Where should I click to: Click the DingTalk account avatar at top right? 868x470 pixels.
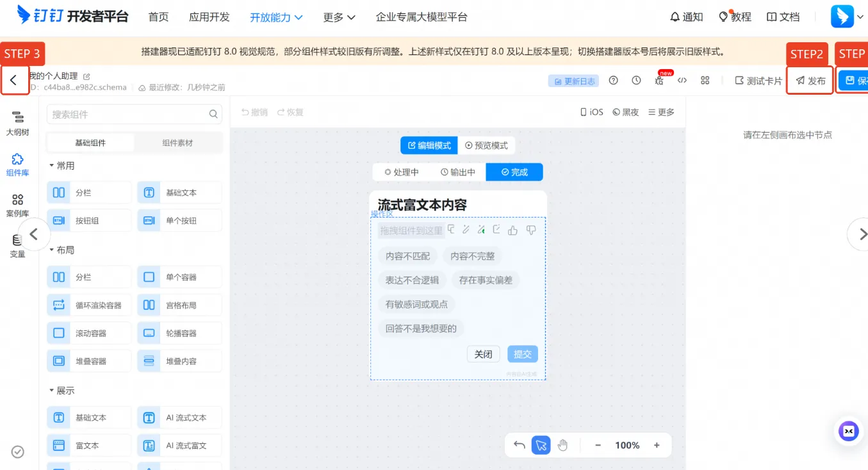842,17
